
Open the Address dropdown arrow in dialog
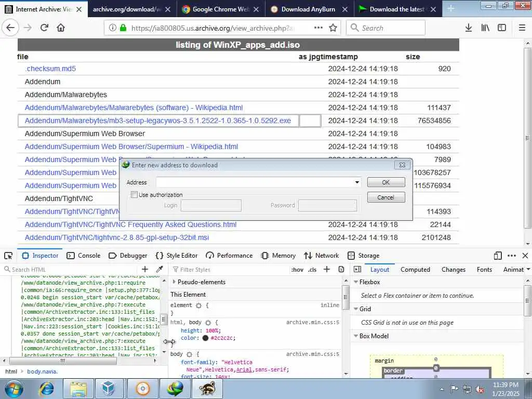click(357, 182)
